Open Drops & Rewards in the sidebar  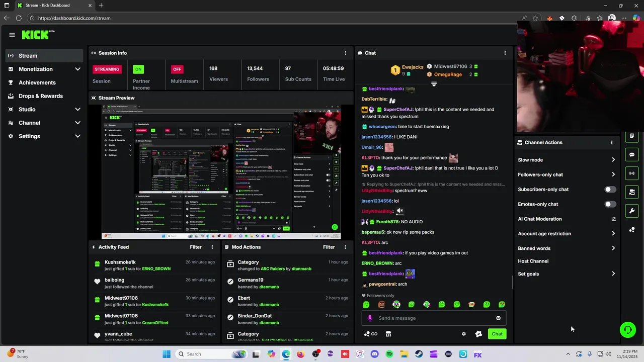(x=44, y=96)
